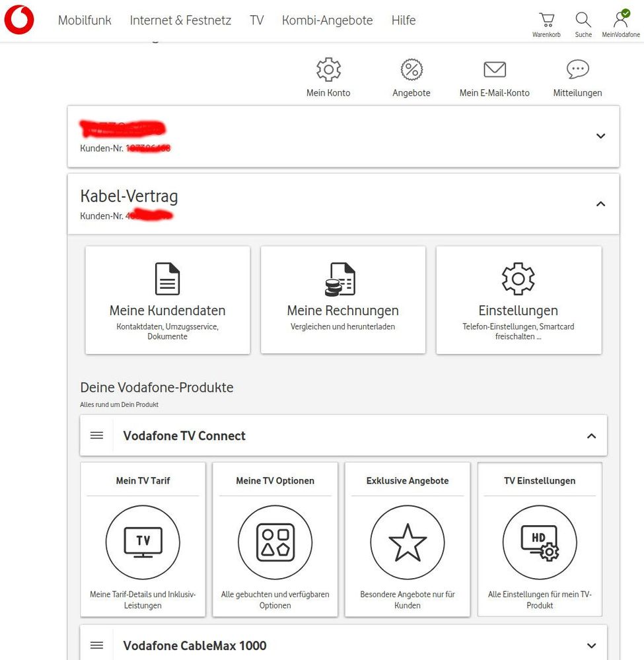Open the Meine Kundendaten heading

(x=168, y=311)
